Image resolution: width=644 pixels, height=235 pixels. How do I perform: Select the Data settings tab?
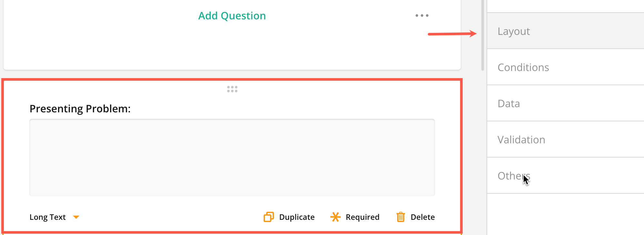508,104
